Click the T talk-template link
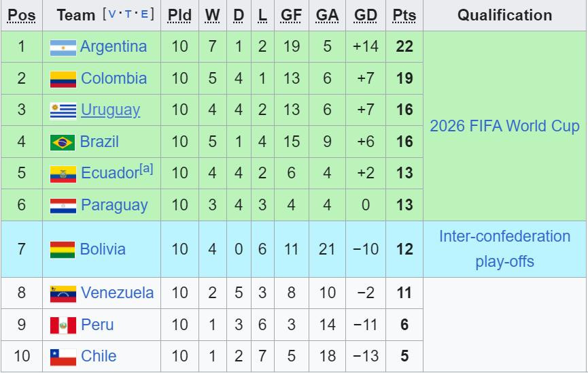 coord(128,15)
